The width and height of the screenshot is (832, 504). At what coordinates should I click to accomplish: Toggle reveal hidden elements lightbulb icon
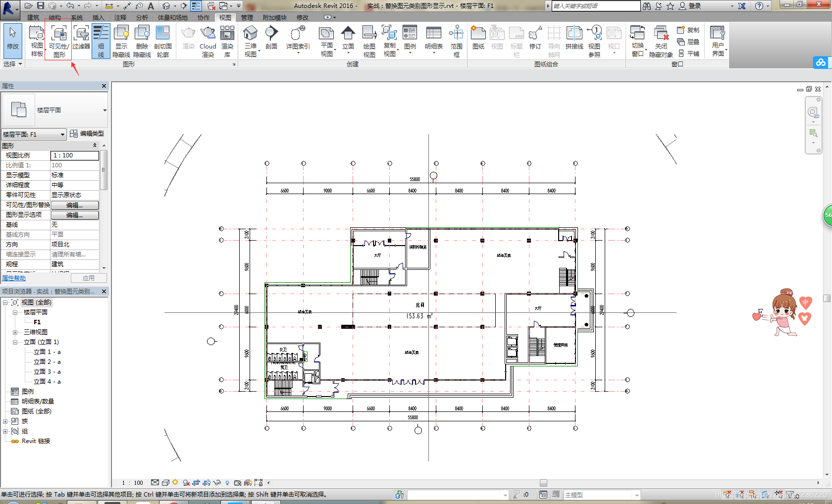(227, 482)
